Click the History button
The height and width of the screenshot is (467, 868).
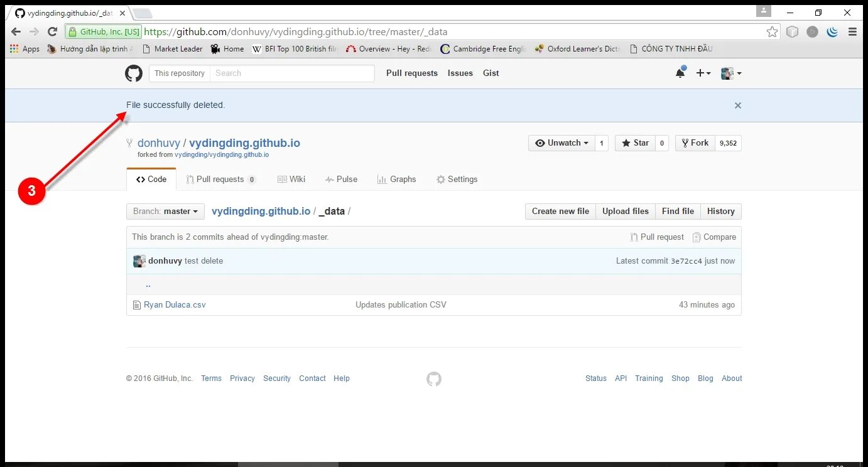[721, 212]
